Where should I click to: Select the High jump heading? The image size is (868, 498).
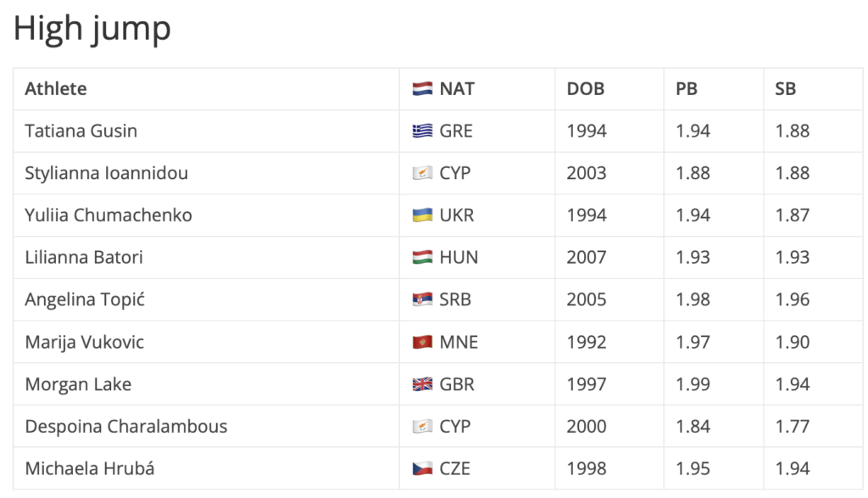pos(92,29)
